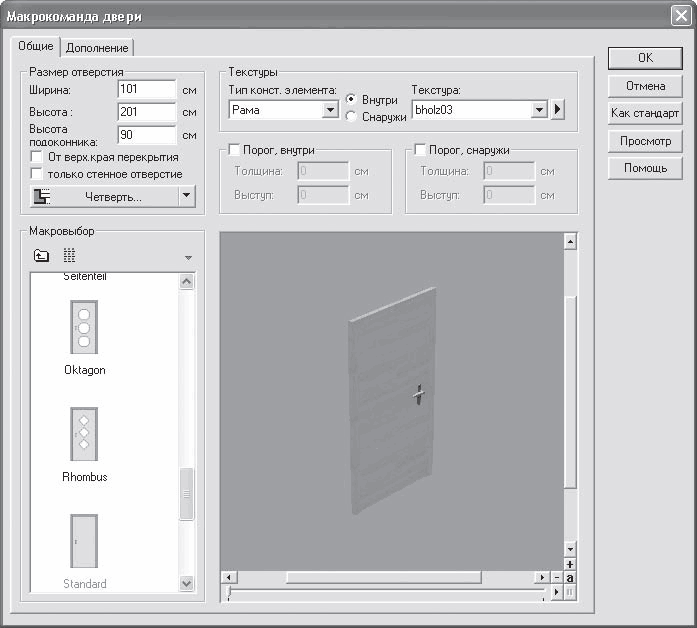Switch to the Общие tab
The image size is (697, 628).
pyautogui.click(x=36, y=47)
